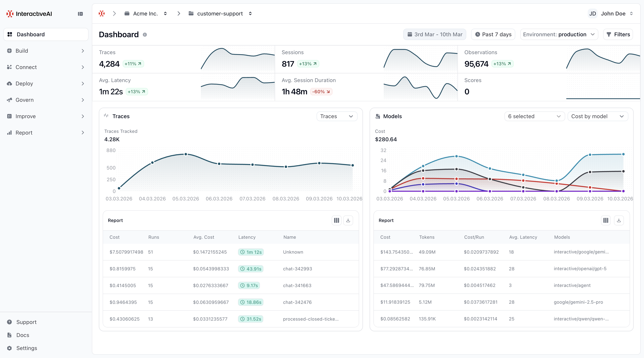644x358 pixels.
Task: Change the Environment: production selector
Action: [559, 34]
